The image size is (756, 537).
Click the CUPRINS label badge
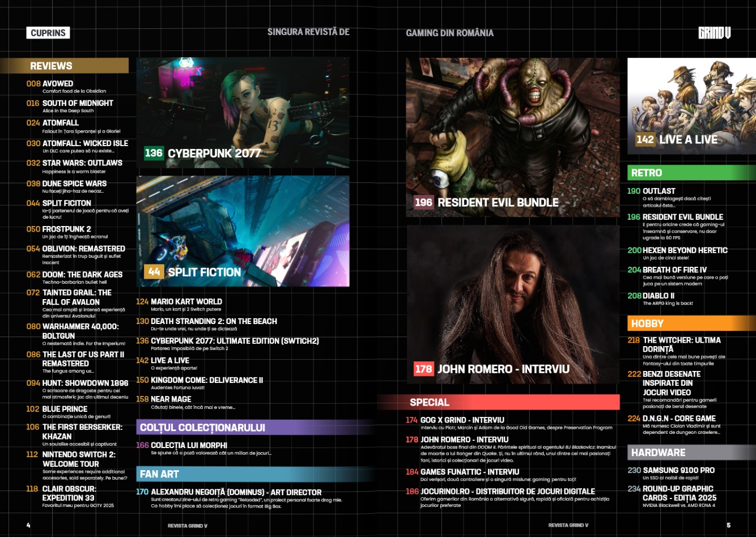point(48,33)
